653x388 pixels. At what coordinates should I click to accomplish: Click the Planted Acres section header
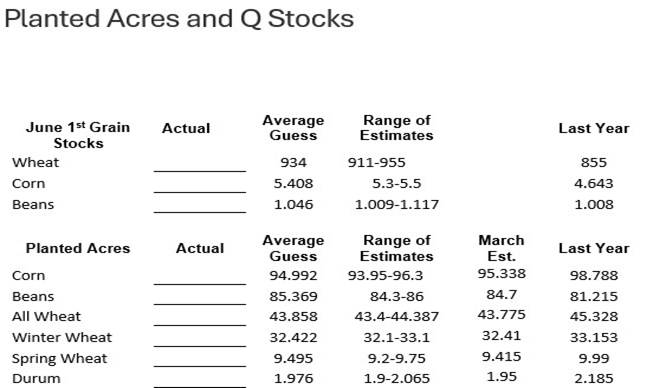(78, 249)
